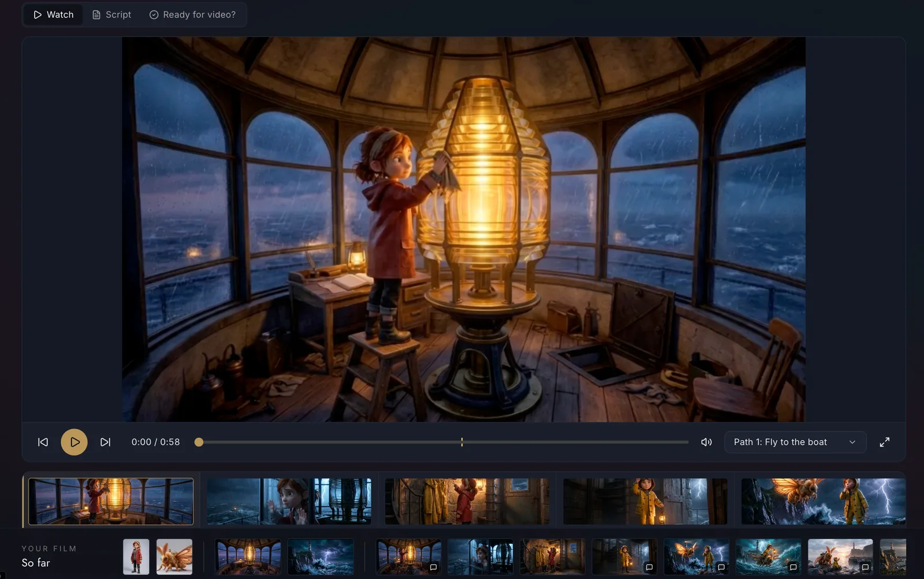Screen dimensions: 924x579
Task: Open the red-coat girl character thumbnail
Action: pos(136,557)
